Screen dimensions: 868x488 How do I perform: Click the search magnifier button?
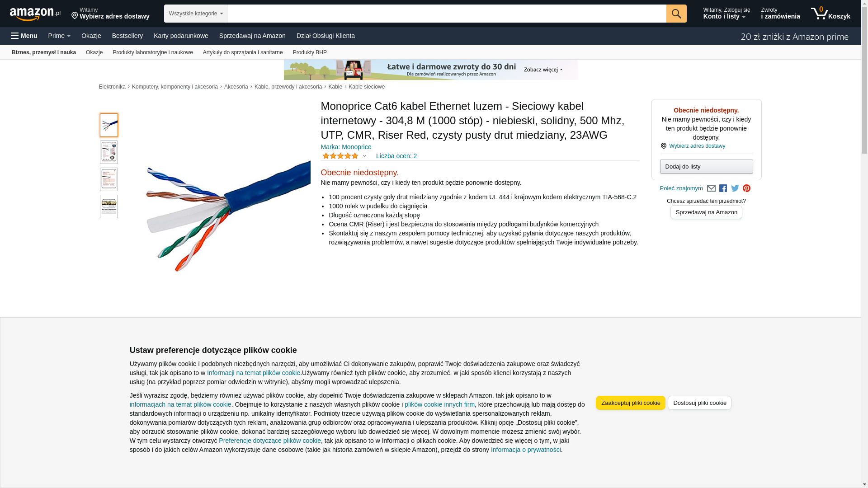(676, 14)
